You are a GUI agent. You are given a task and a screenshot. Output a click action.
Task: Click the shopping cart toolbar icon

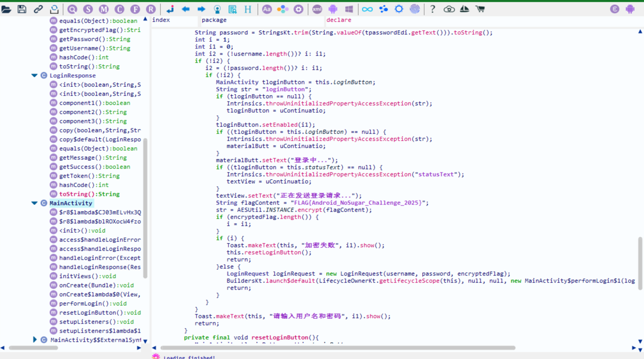pos(480,9)
